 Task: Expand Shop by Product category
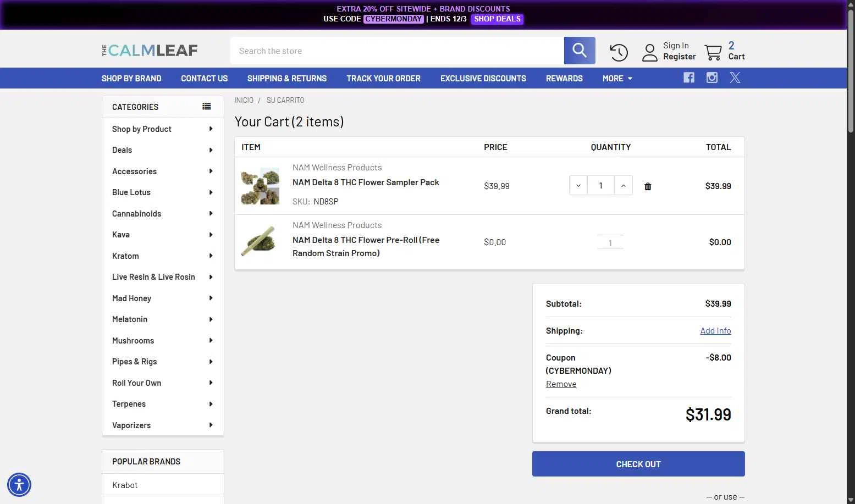coord(211,129)
